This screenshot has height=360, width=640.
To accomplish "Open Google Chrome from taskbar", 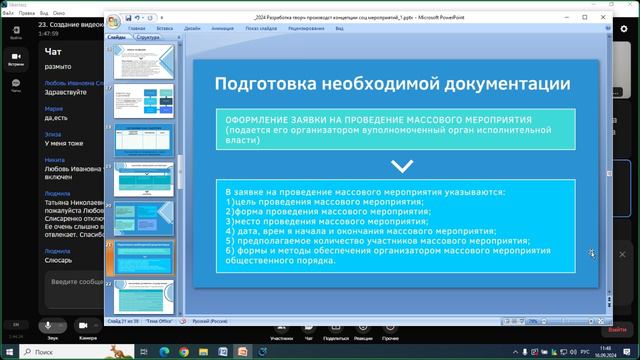I will point(184,352).
